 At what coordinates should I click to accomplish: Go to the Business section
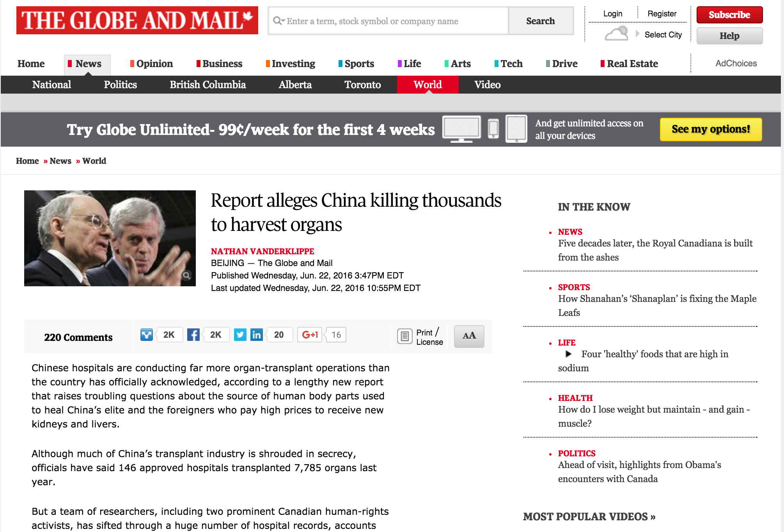point(219,64)
